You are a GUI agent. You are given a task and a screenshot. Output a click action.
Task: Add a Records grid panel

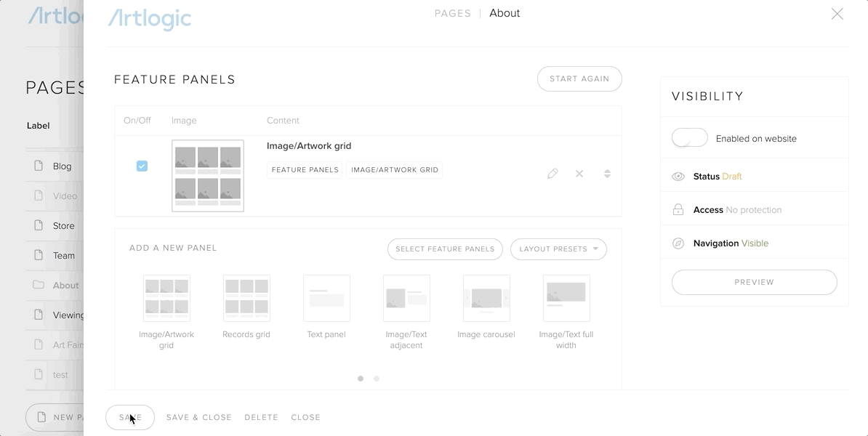click(x=246, y=298)
